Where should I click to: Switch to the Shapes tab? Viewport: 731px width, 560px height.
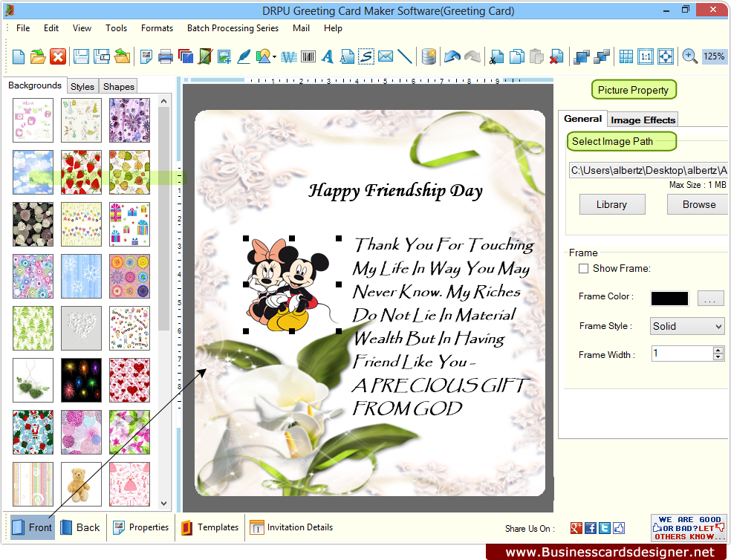point(118,86)
